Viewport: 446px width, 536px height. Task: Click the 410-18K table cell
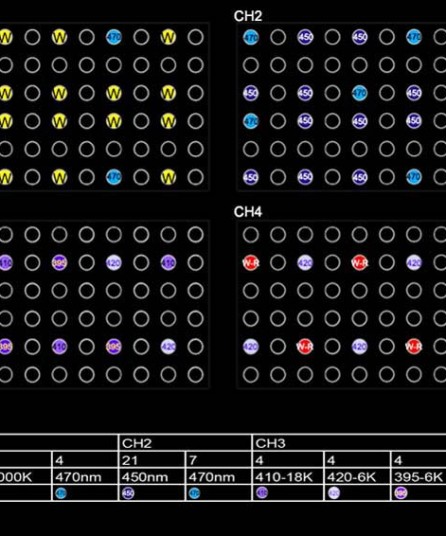[x=288, y=477]
